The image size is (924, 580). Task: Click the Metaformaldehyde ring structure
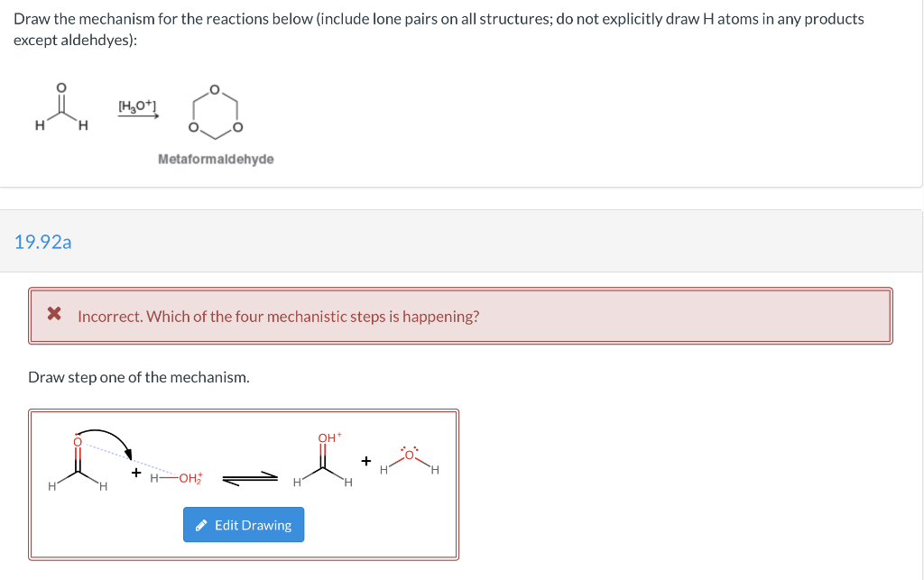point(215,113)
